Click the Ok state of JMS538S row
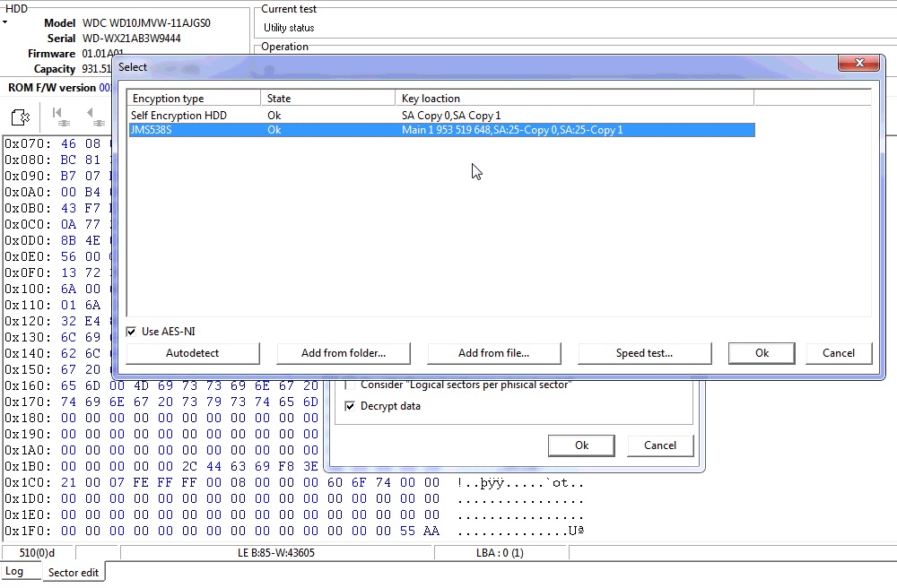897x588 pixels. [x=274, y=130]
